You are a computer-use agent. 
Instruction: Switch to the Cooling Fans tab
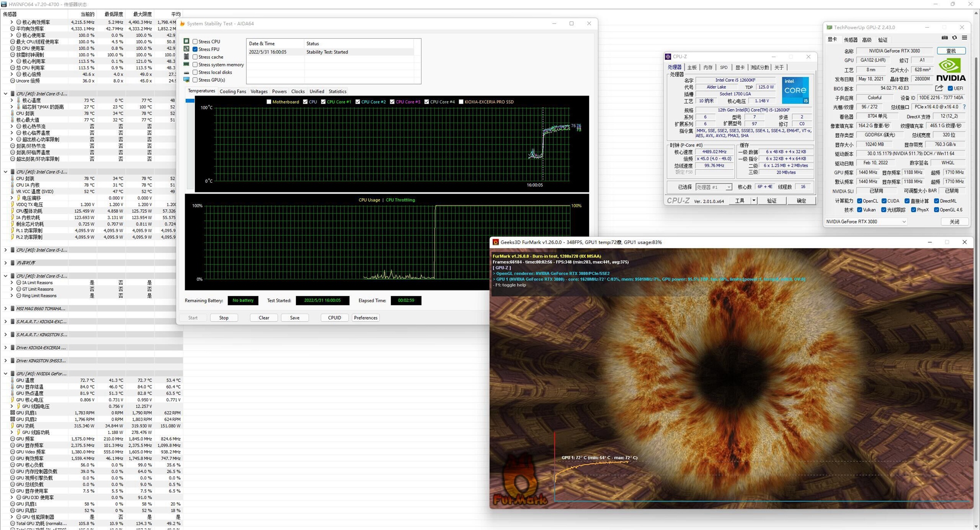pyautogui.click(x=233, y=91)
